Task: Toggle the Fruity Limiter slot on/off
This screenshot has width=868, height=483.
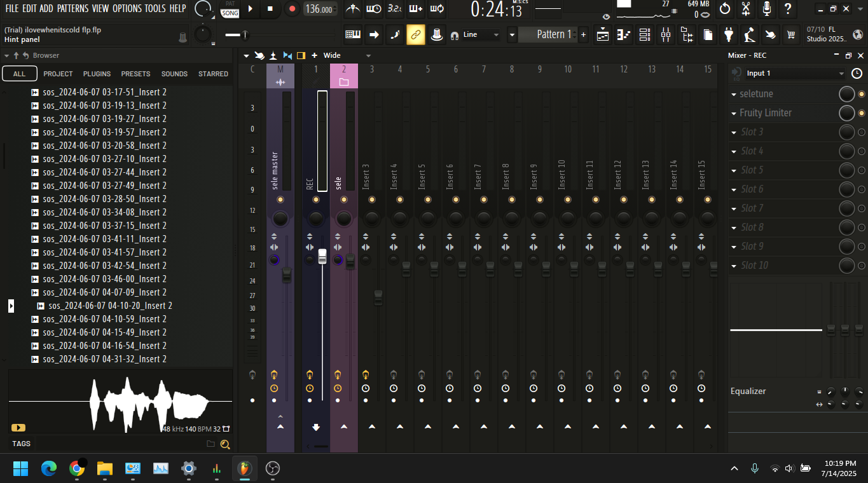Action: (862, 113)
